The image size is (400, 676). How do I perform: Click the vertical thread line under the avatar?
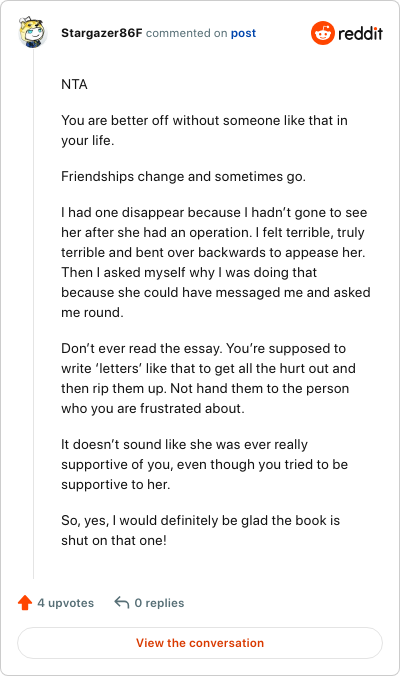click(34, 313)
